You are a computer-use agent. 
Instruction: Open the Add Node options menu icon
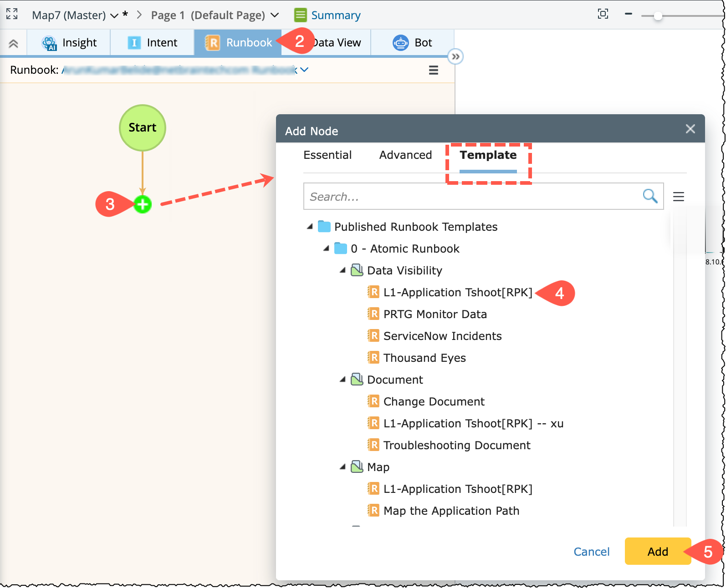679,197
